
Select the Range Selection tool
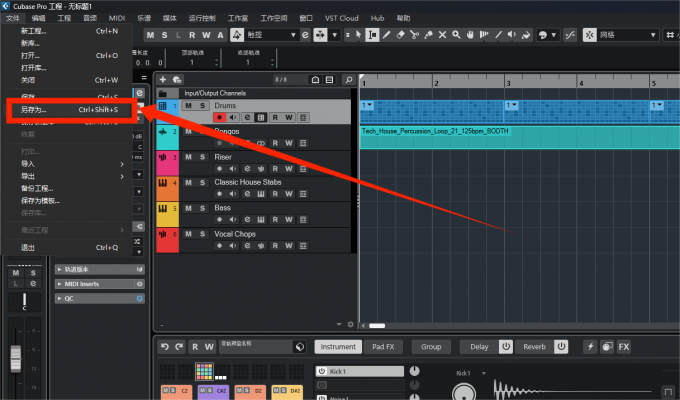[372, 35]
